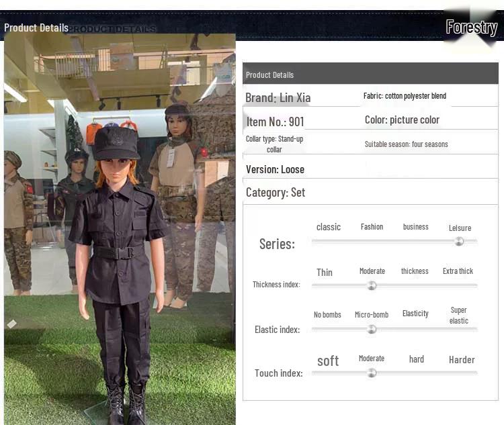Click the 'Leisure' series option label

[460, 228]
